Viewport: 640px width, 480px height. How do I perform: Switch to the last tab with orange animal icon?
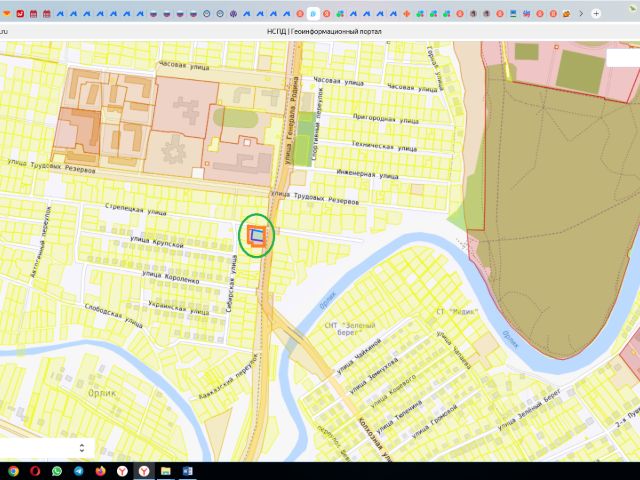[x=566, y=13]
